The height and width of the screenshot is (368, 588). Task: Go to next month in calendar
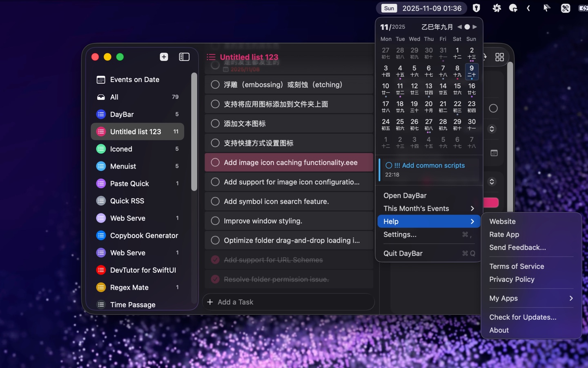474,27
